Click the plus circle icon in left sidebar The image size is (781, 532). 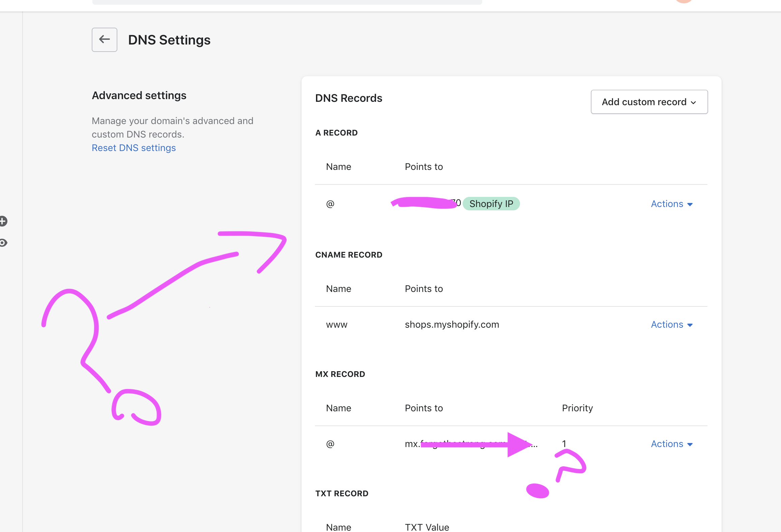[x=3, y=221]
